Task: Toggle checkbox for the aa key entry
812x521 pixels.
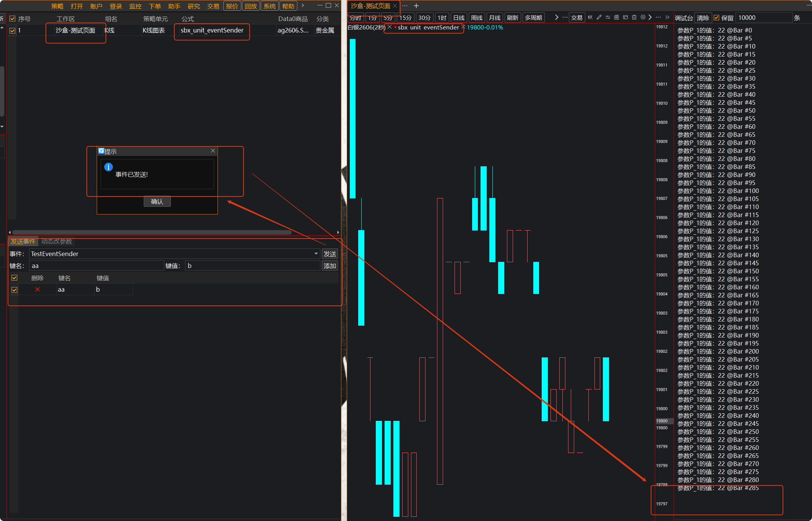Action: point(15,290)
